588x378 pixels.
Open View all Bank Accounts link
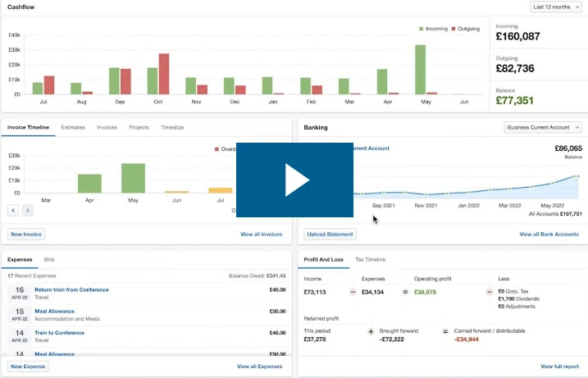[x=549, y=234]
